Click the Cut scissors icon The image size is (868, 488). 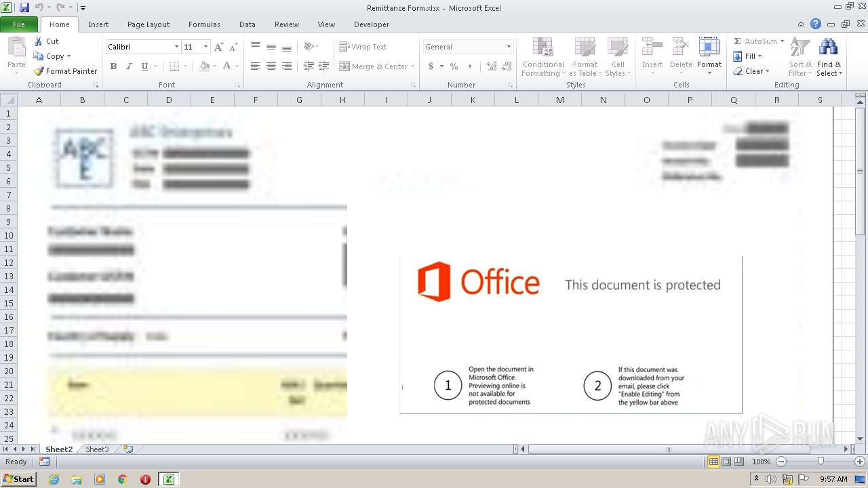click(x=39, y=41)
